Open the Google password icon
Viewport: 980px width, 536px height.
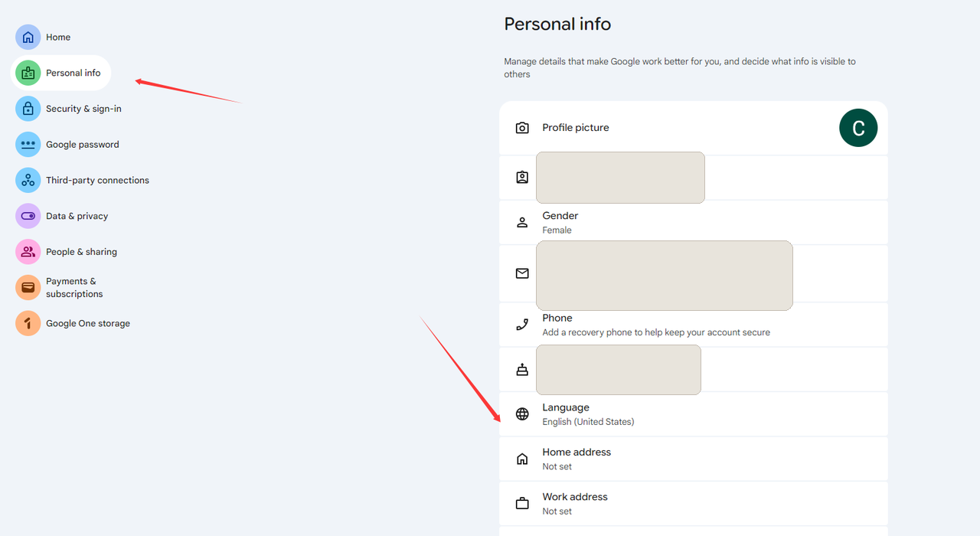coord(28,145)
